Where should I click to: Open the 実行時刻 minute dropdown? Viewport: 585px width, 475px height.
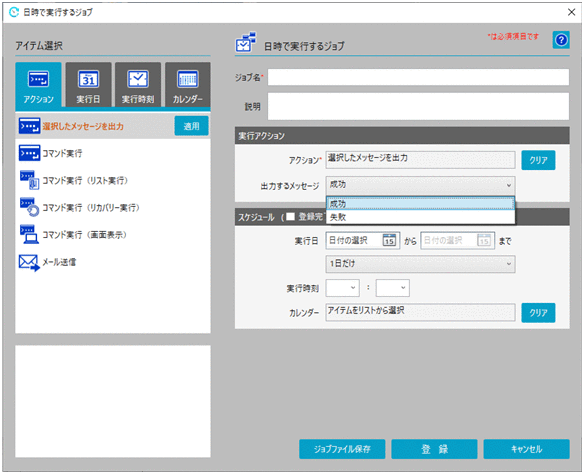tap(392, 288)
